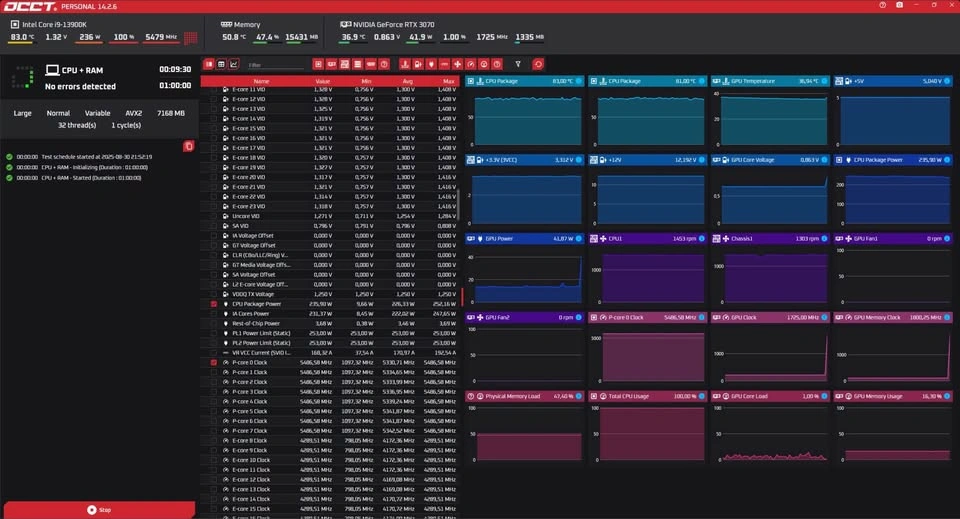Open the GPU Memory Usage graph
Viewport: 960px width, 519px height.
[893, 428]
